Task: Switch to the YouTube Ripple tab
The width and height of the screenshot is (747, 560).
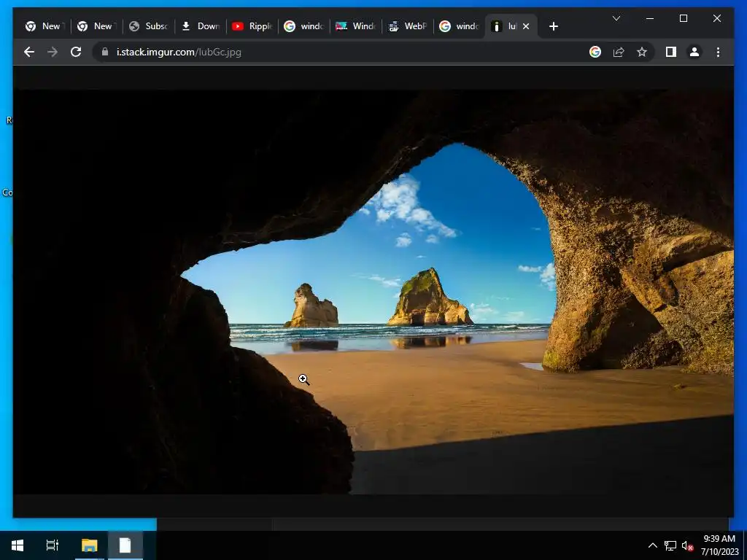Action: click(x=252, y=26)
